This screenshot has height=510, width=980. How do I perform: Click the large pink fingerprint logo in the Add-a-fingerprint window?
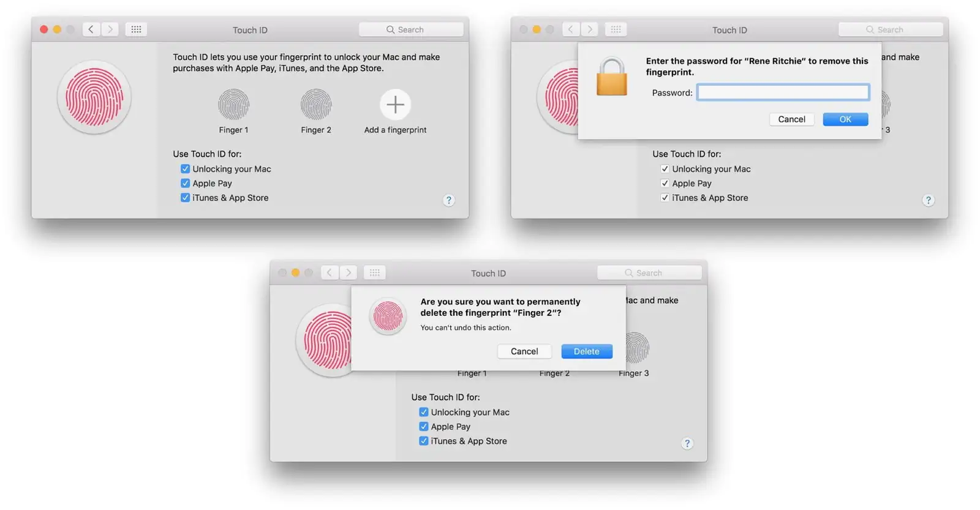coord(94,97)
